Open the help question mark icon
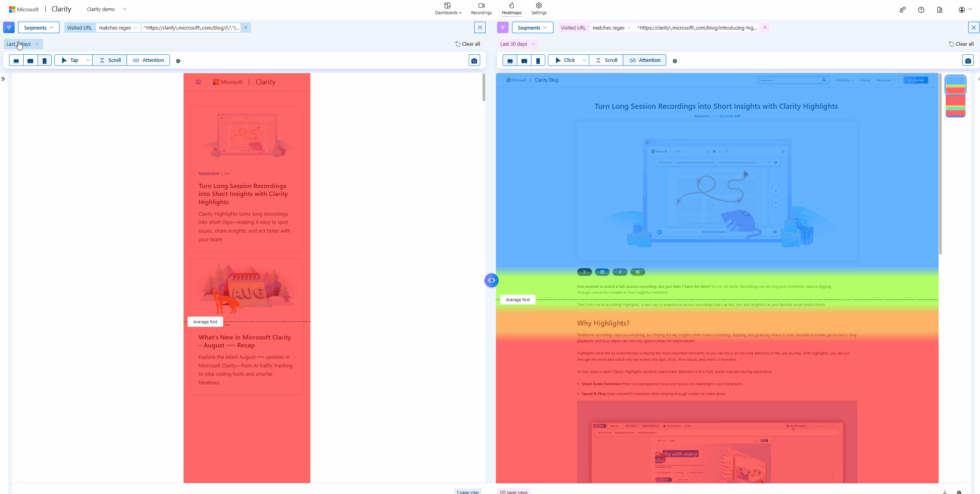The height and width of the screenshot is (494, 980). (921, 10)
